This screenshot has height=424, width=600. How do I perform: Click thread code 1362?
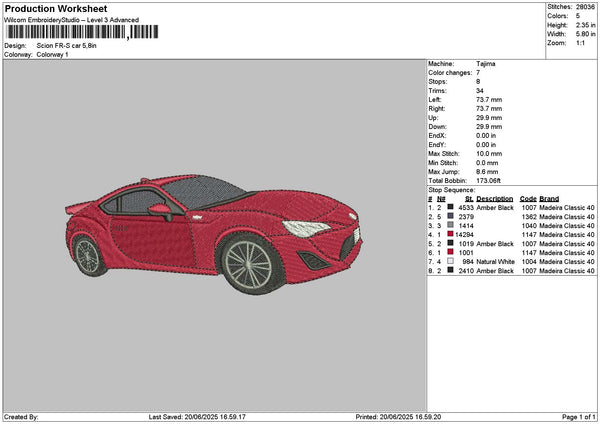tap(529, 217)
